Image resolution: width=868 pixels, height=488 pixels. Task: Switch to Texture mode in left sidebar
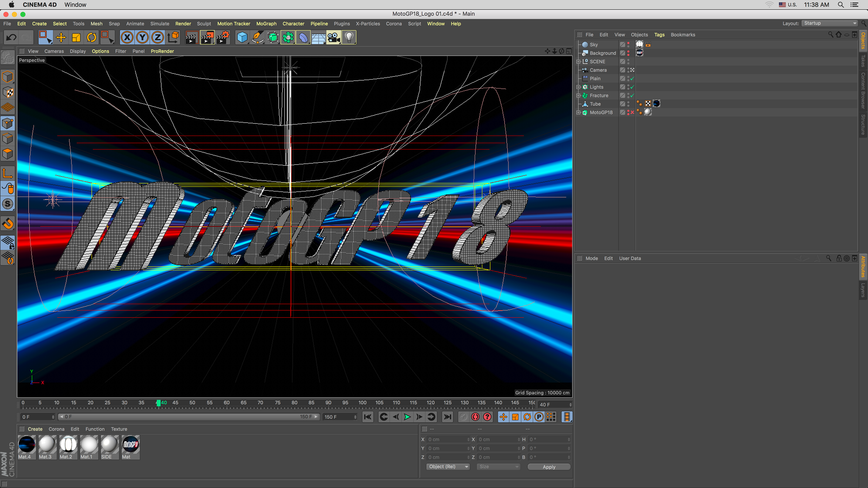point(8,92)
